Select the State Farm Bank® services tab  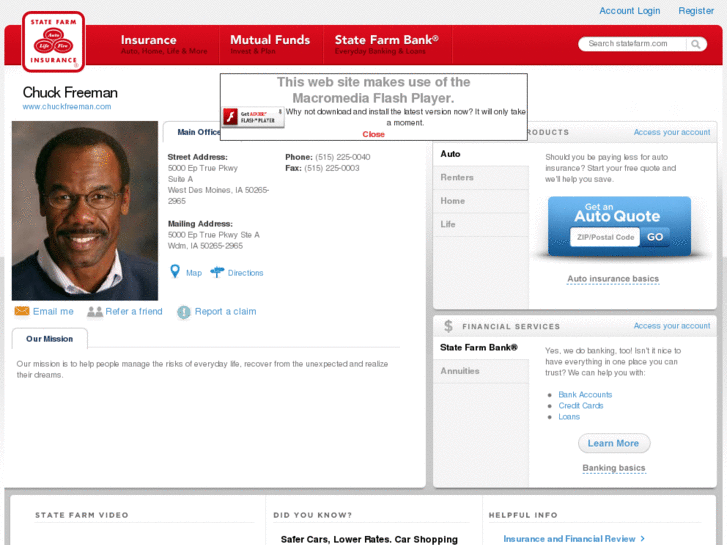(x=481, y=347)
